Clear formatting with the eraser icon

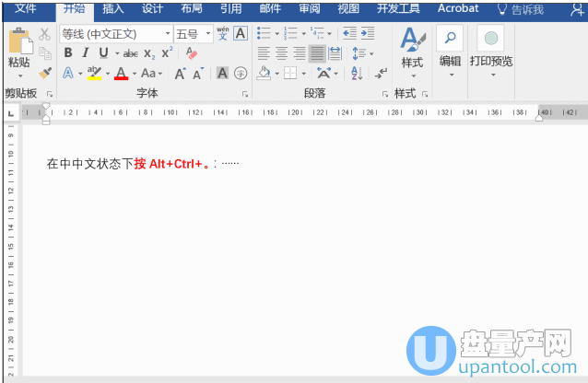tap(192, 53)
